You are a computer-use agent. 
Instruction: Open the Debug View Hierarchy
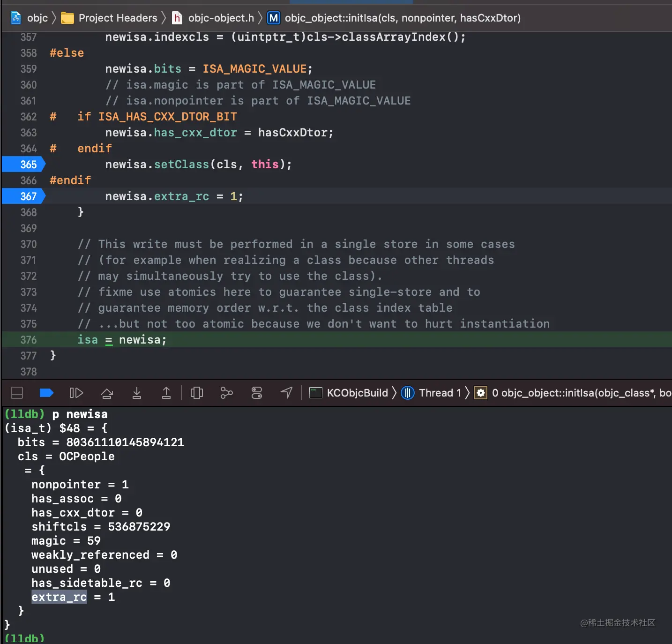point(197,393)
